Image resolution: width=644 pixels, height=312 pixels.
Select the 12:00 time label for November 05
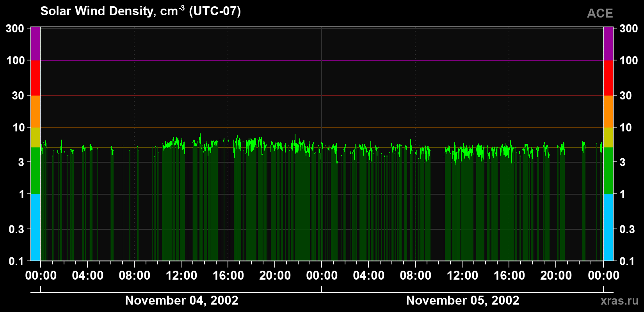[x=463, y=276]
